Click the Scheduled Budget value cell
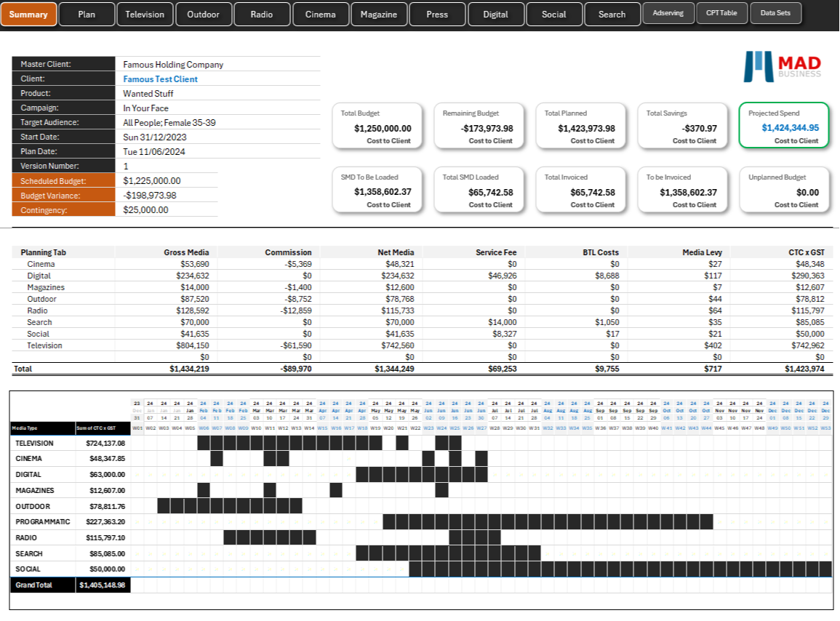840x621 pixels. 166,180
